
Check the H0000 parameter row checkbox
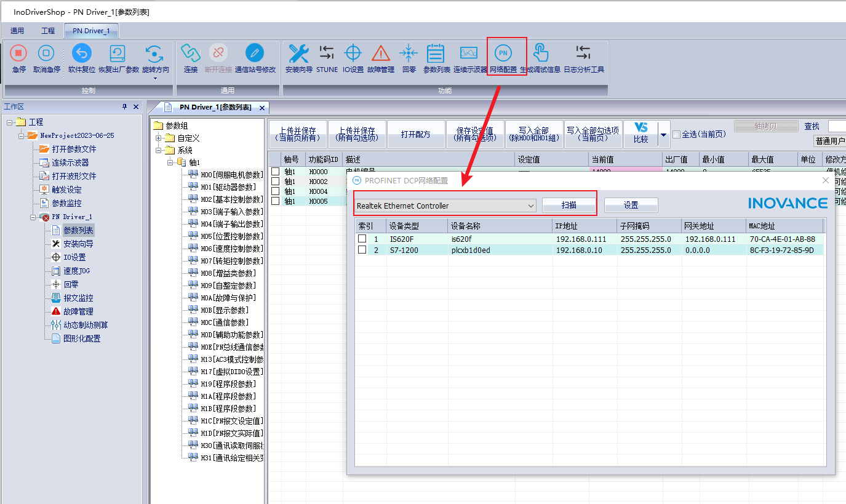click(x=276, y=171)
